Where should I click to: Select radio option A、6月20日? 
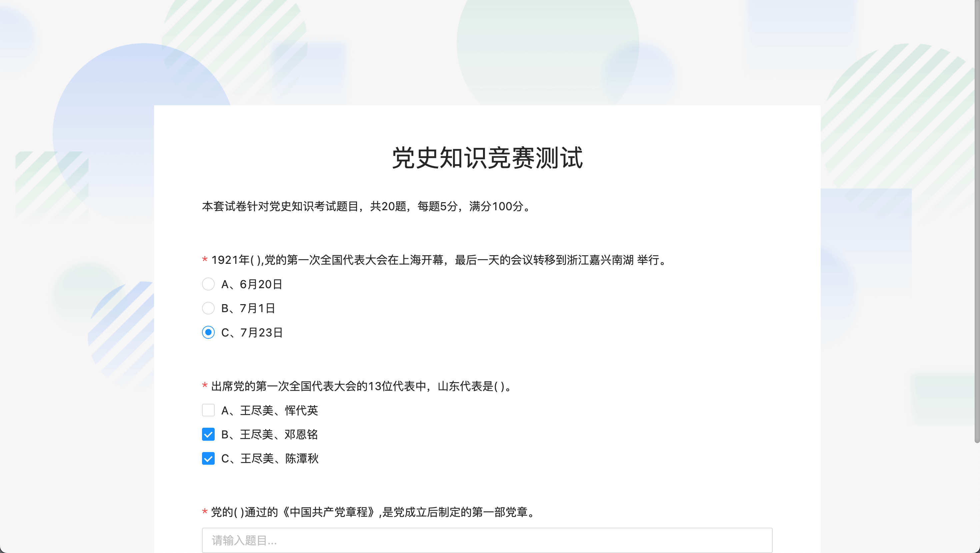click(x=208, y=284)
